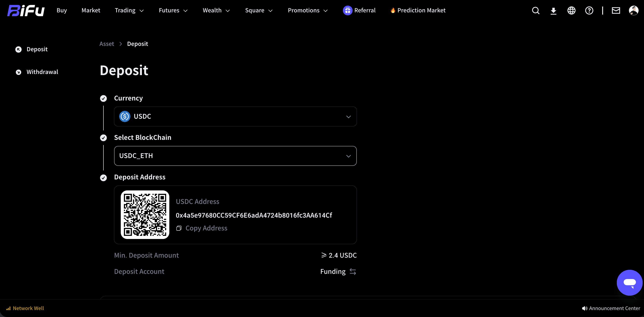644x317 pixels.
Task: Expand the Square menu
Action: pyautogui.click(x=259, y=11)
